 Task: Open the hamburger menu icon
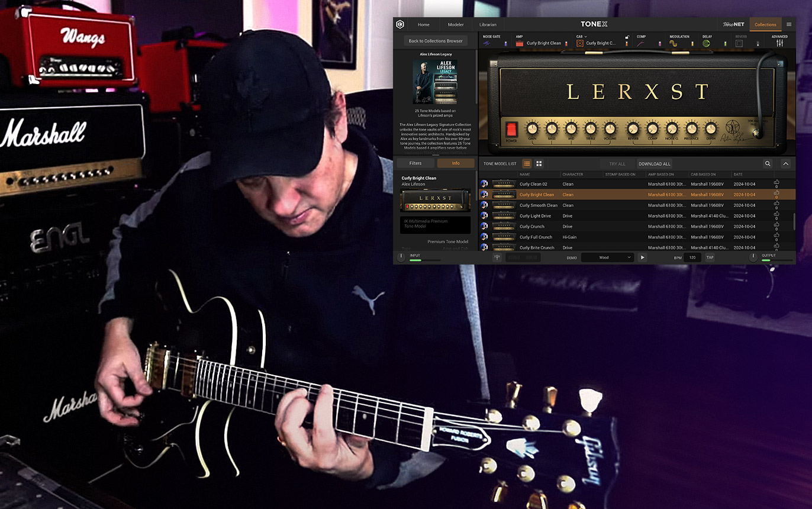[x=789, y=24]
